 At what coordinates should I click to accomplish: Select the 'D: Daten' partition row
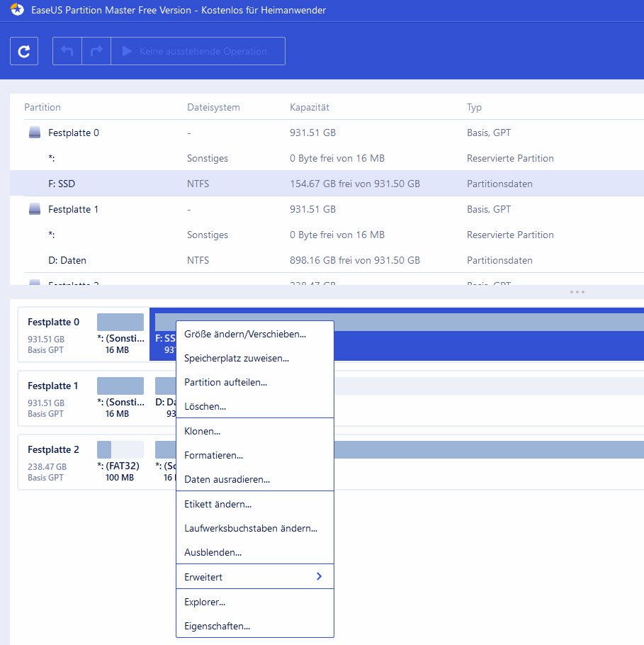click(67, 260)
